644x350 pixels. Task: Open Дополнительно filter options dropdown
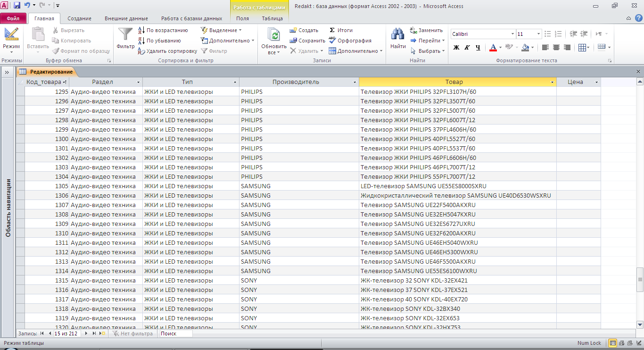coord(227,41)
